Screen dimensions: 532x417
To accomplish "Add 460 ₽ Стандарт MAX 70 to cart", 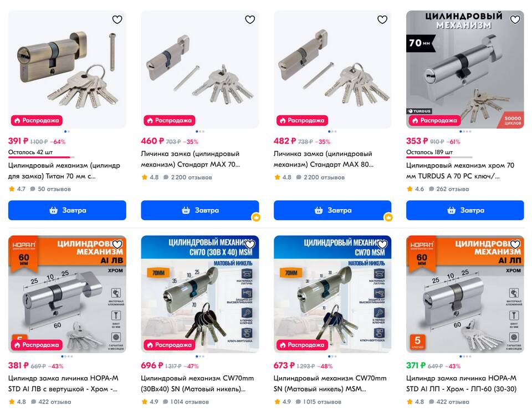I will point(200,210).
